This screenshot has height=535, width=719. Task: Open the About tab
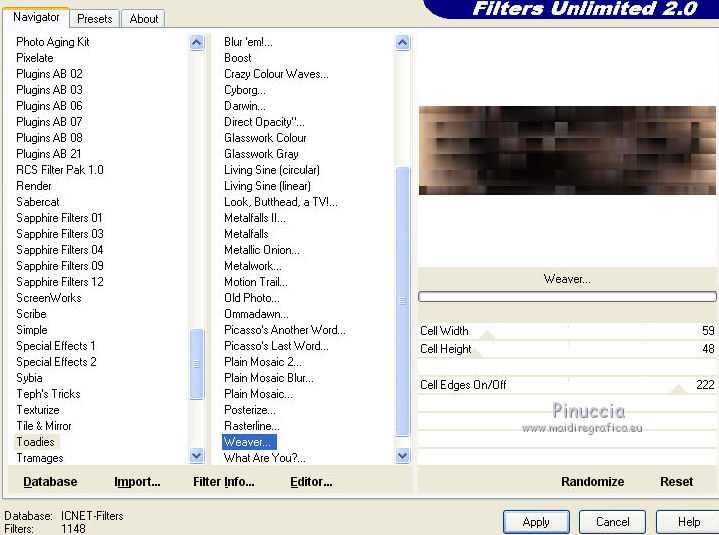(144, 19)
